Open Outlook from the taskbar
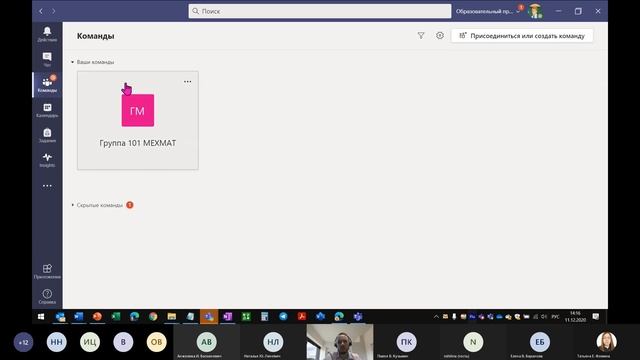Image resolution: width=640 pixels, height=360 pixels. (60, 317)
